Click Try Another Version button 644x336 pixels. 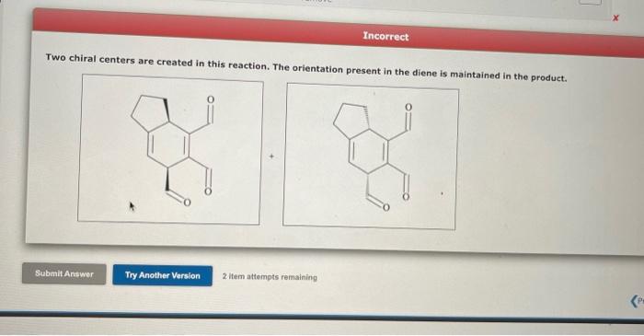click(163, 275)
